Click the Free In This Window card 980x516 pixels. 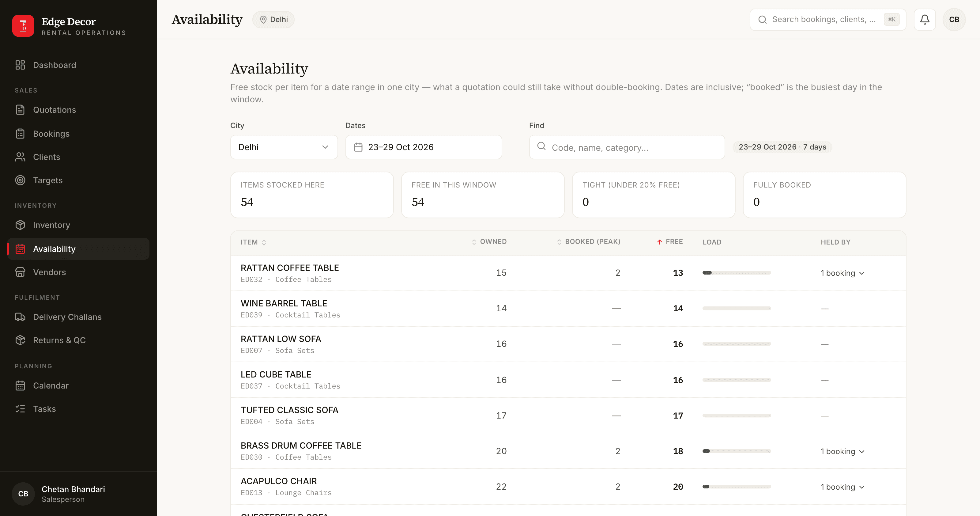click(483, 195)
